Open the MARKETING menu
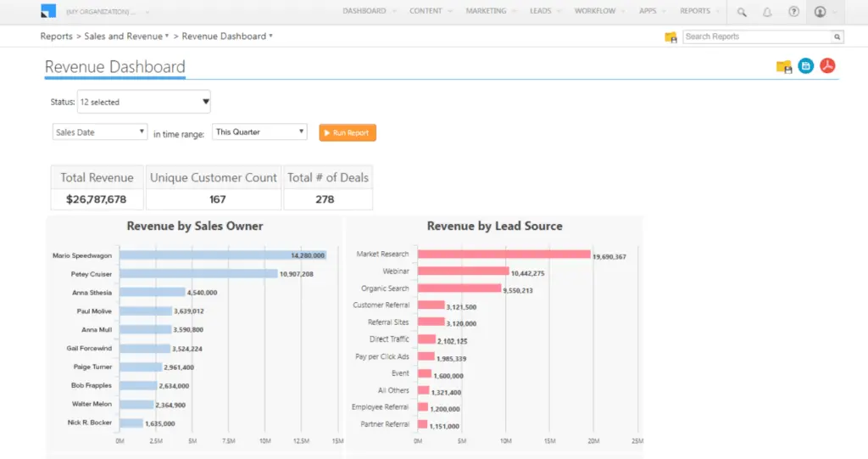Image resolution: width=868 pixels, height=459 pixels. (x=491, y=11)
